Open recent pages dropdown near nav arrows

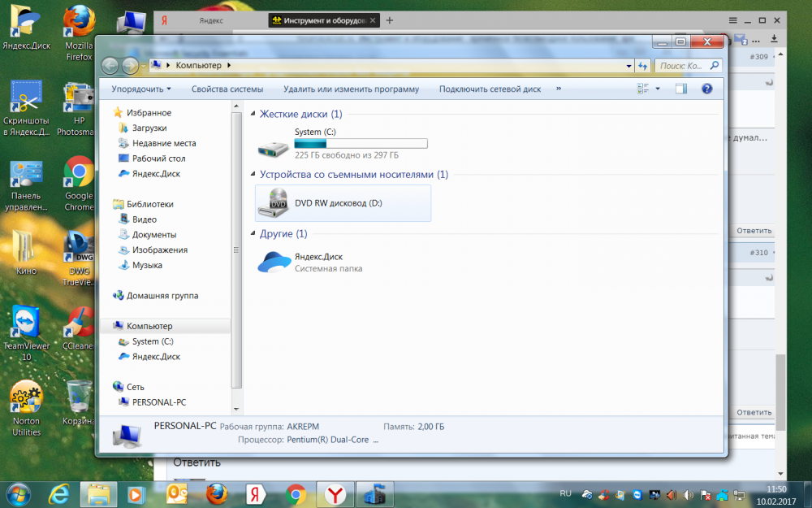pyautogui.click(x=144, y=66)
